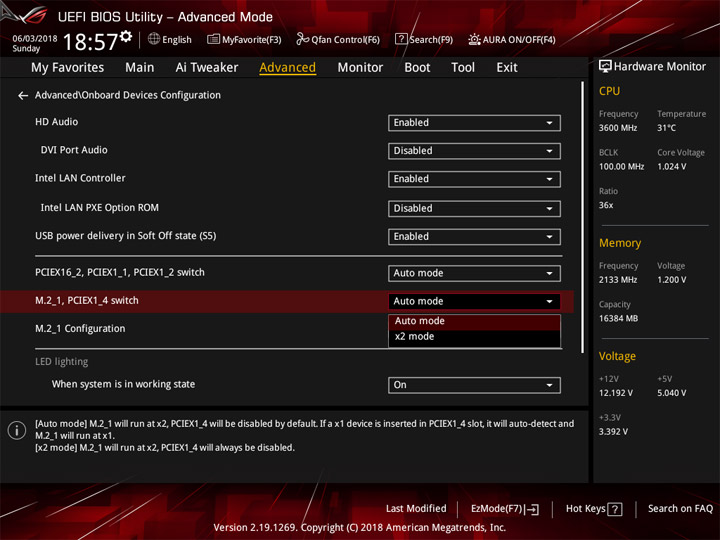Viewport: 720px width, 540px height.
Task: Select x2 mode from the open list
Action: (x=474, y=337)
